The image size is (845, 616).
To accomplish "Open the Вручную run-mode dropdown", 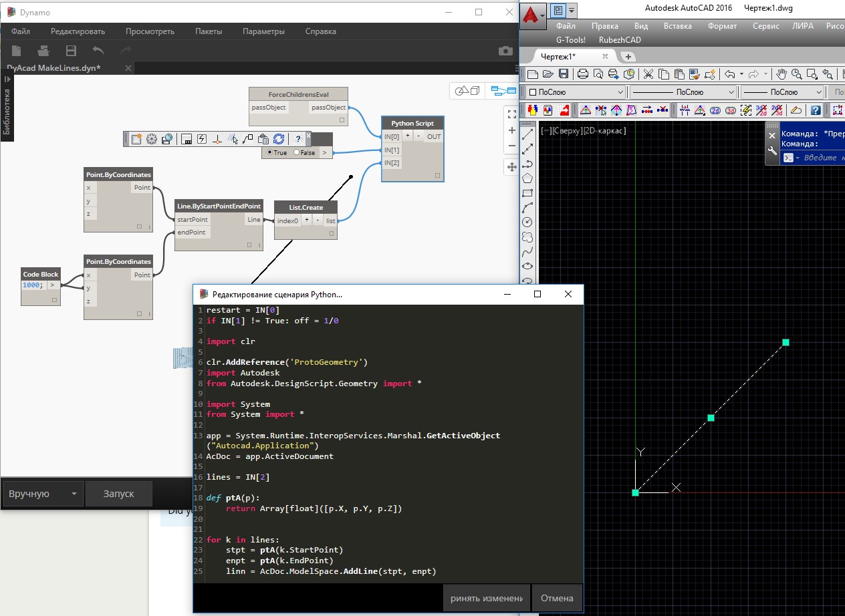I will (x=43, y=494).
